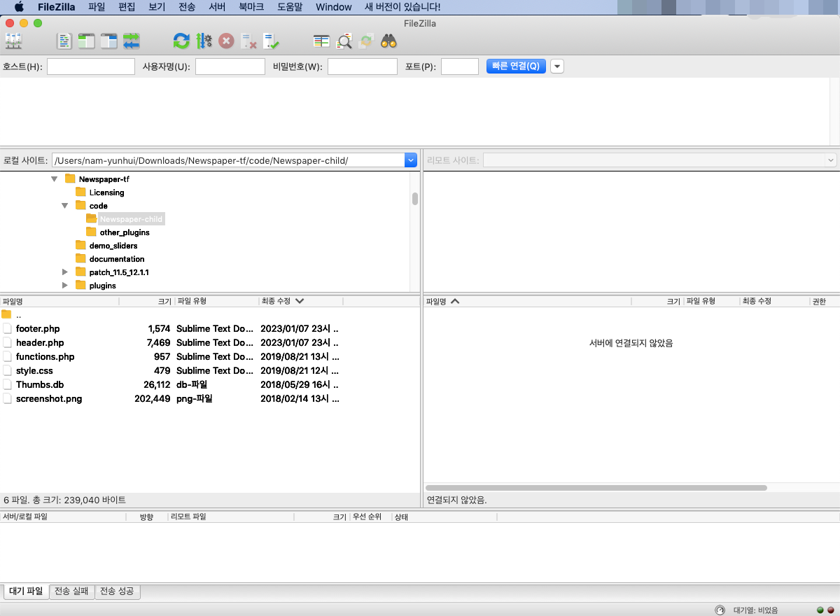Open quick connect history dropdown arrow
Screen dimensions: 840x616
click(557, 66)
